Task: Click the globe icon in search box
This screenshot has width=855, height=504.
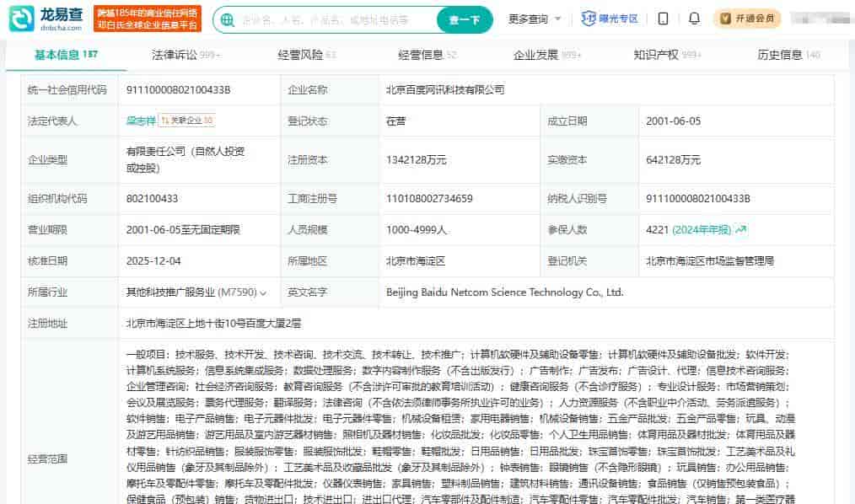Action: pyautogui.click(x=228, y=20)
